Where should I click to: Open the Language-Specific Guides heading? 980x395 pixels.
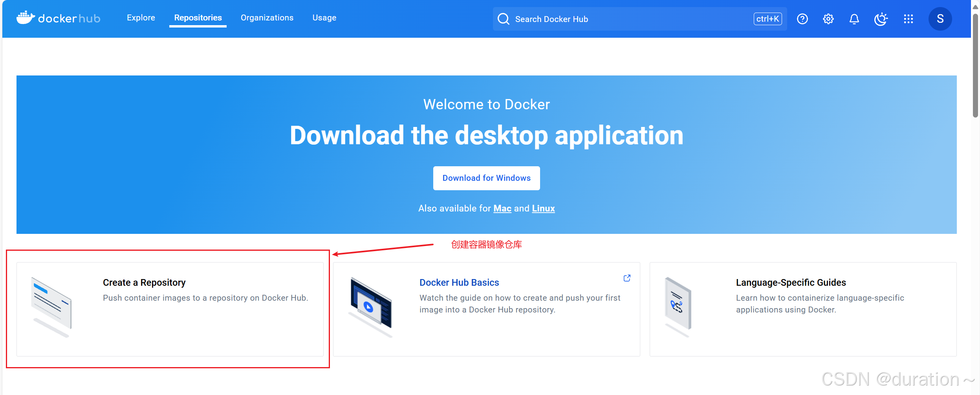click(x=791, y=283)
